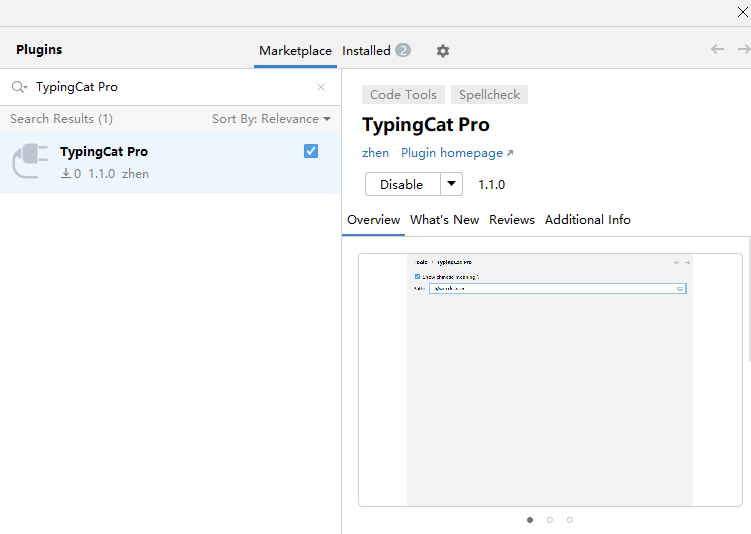Open the Reviews tab
751x534 pixels.
click(512, 220)
